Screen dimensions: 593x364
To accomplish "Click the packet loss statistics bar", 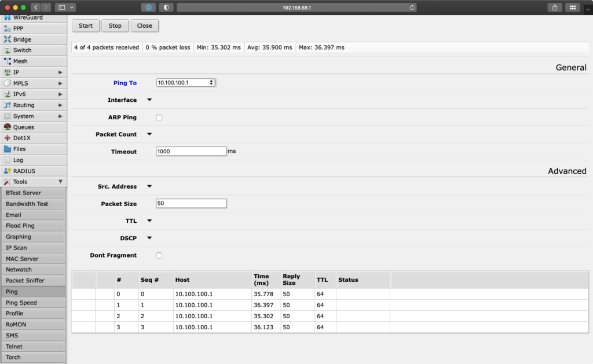I will coord(168,47).
